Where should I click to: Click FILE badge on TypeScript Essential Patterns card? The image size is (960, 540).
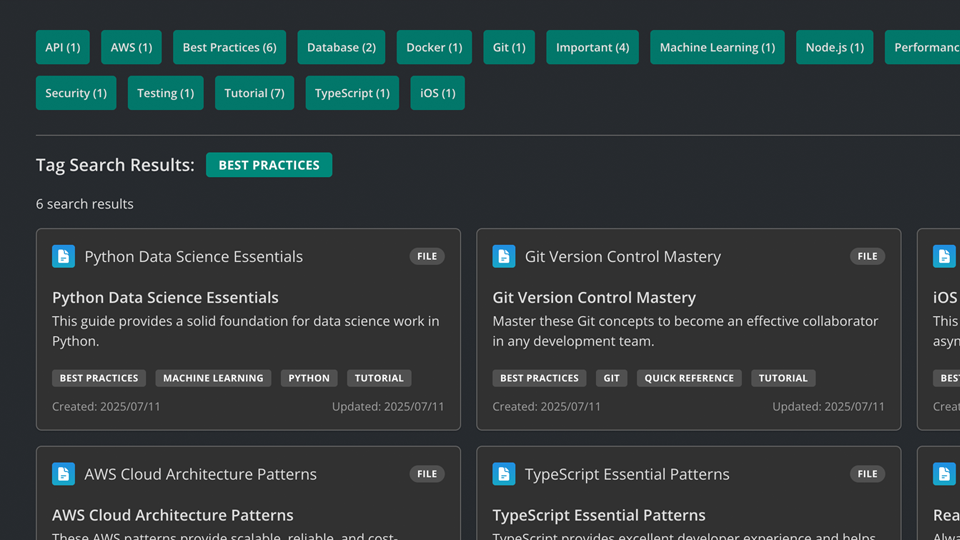point(867,474)
